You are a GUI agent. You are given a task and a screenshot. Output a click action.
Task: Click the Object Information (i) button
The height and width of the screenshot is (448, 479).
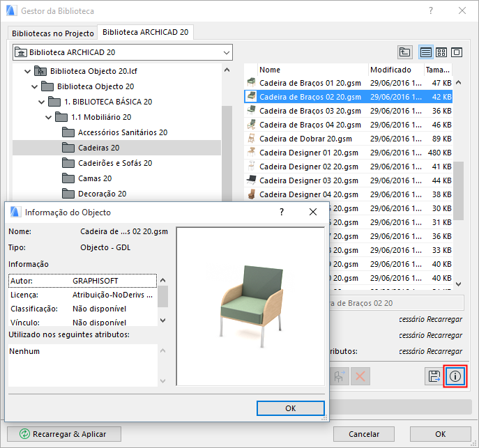pyautogui.click(x=455, y=376)
